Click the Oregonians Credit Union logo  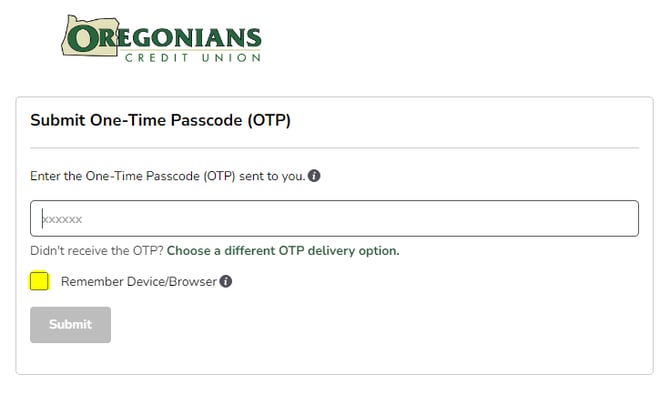(x=161, y=39)
